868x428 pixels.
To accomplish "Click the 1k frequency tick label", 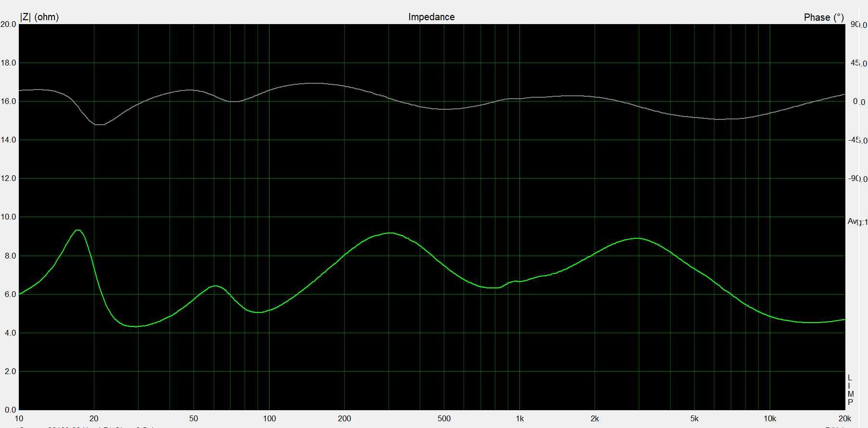I will coord(519,418).
